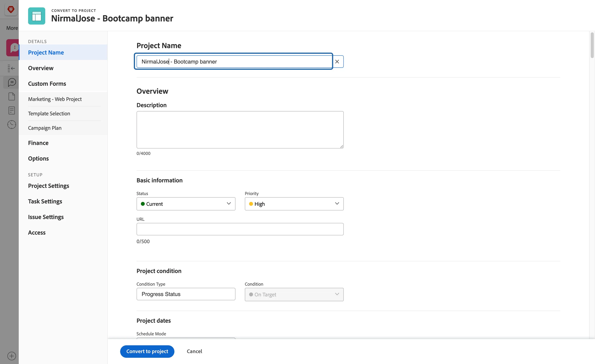595x364 pixels.
Task: Collapse the sidebar using the indent arrow icon
Action: tap(11, 68)
